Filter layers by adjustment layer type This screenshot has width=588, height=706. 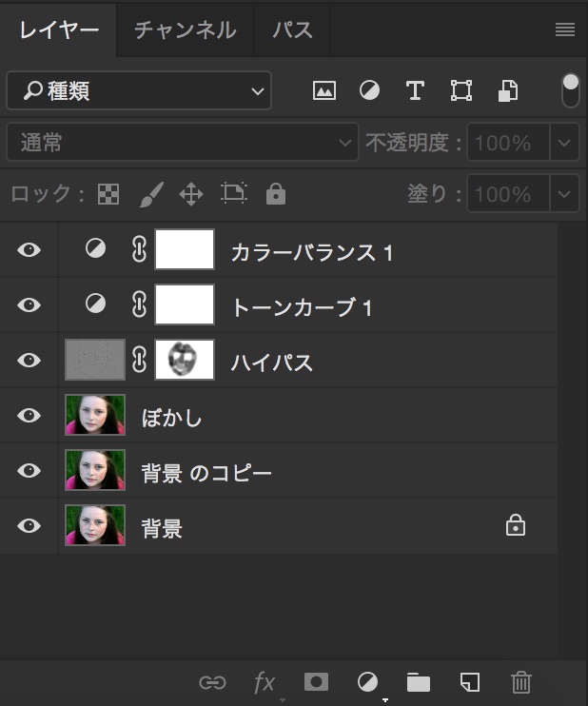(x=369, y=91)
